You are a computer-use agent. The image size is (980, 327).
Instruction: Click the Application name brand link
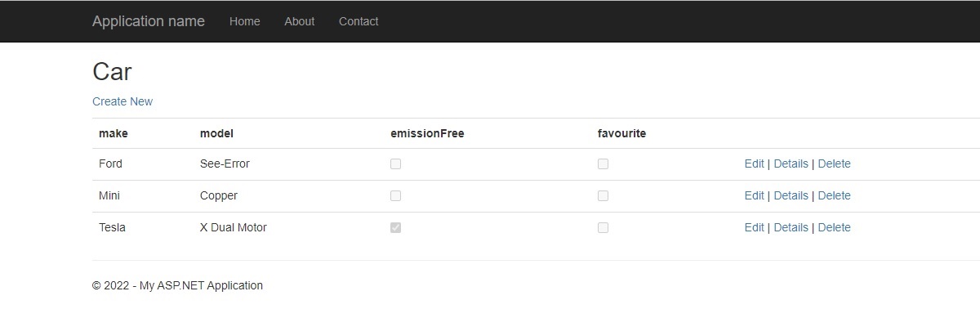tap(148, 21)
